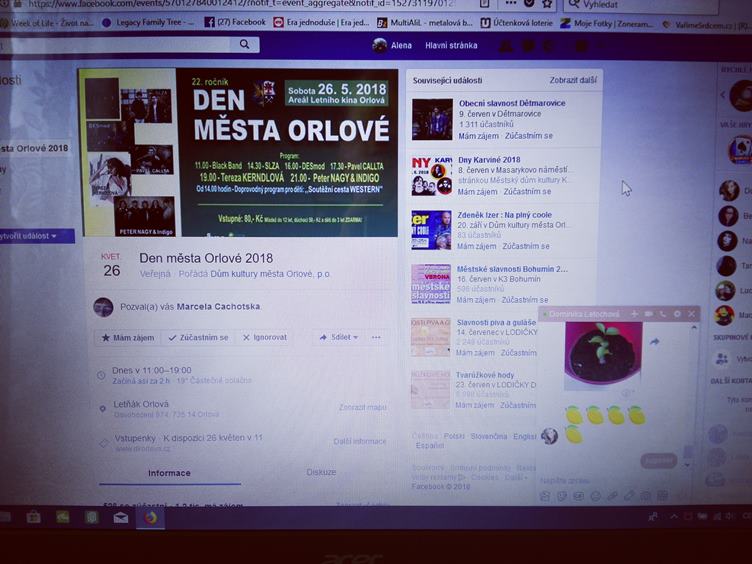Open the Mail icon in the taskbar
Screen dimensions: 752x564
point(120,518)
